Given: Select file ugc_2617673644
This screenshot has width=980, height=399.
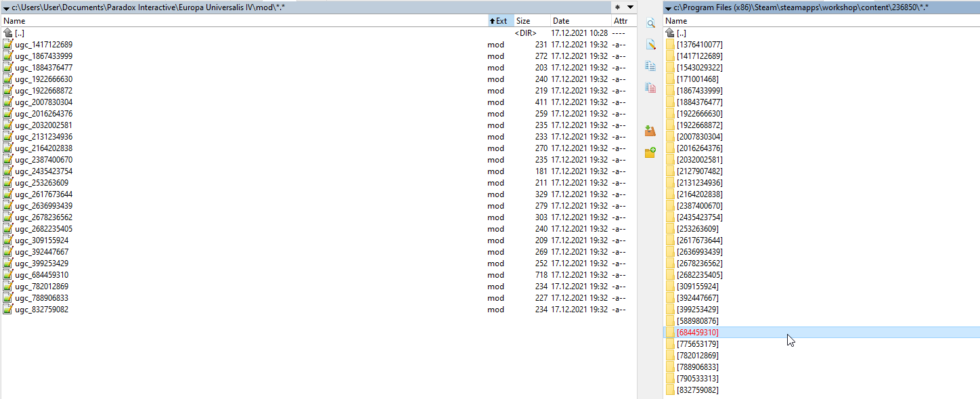Looking at the screenshot, I should coord(318,194).
